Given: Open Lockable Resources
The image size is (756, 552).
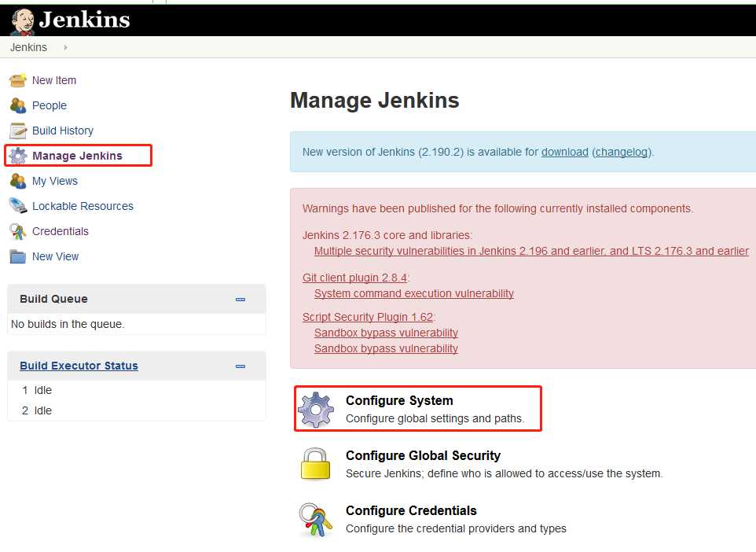Looking at the screenshot, I should click(x=83, y=206).
